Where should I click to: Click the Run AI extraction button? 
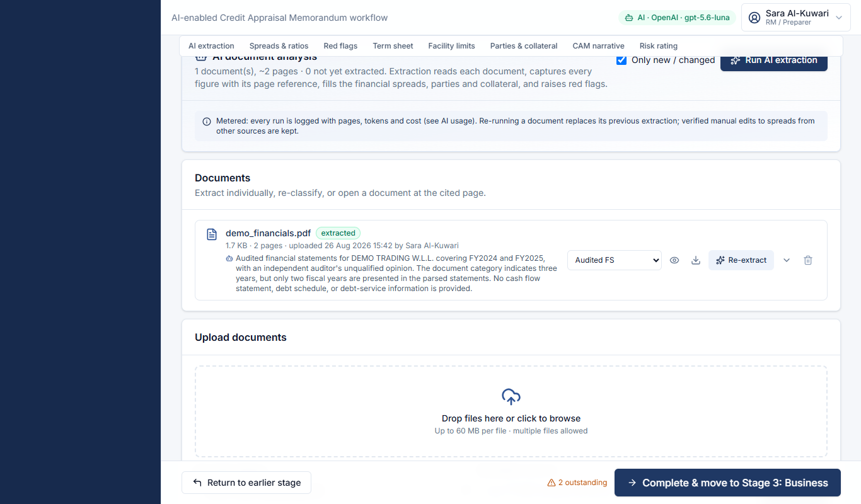pyautogui.click(x=774, y=60)
